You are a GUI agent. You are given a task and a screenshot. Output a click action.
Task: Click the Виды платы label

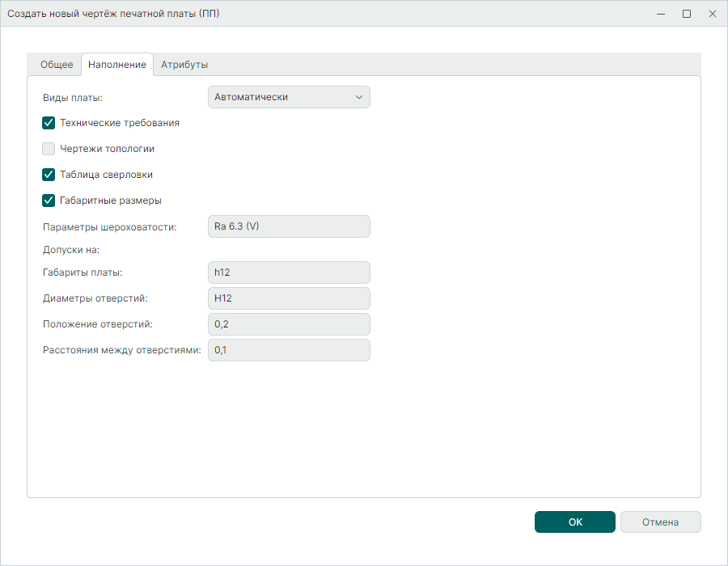(x=73, y=98)
